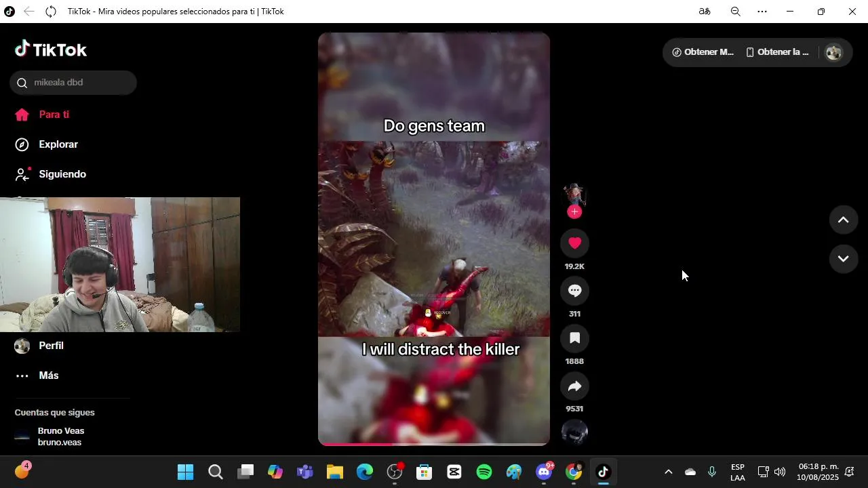Screen dimensions: 868x488
Task: Click the search magnifier icon in sidebar
Action: tap(22, 83)
